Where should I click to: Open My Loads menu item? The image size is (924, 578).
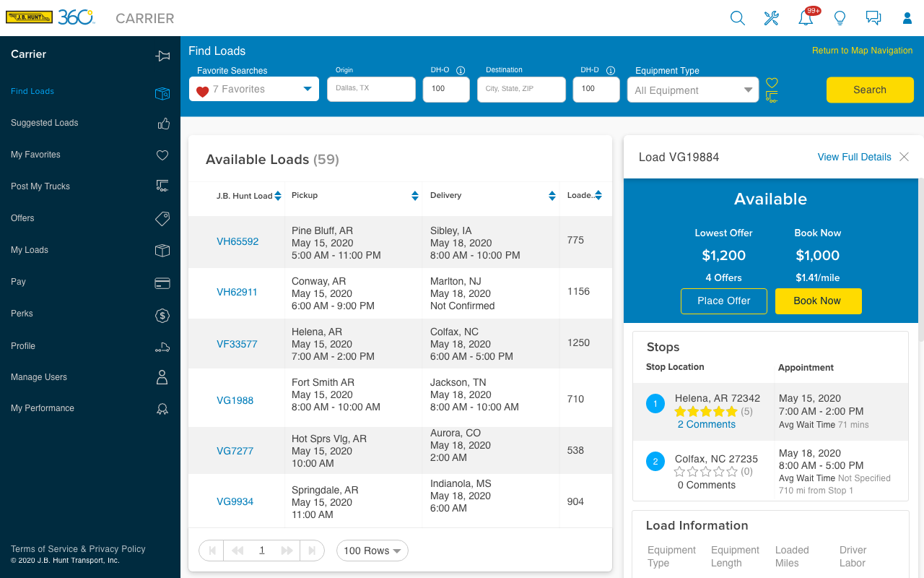pos(30,250)
